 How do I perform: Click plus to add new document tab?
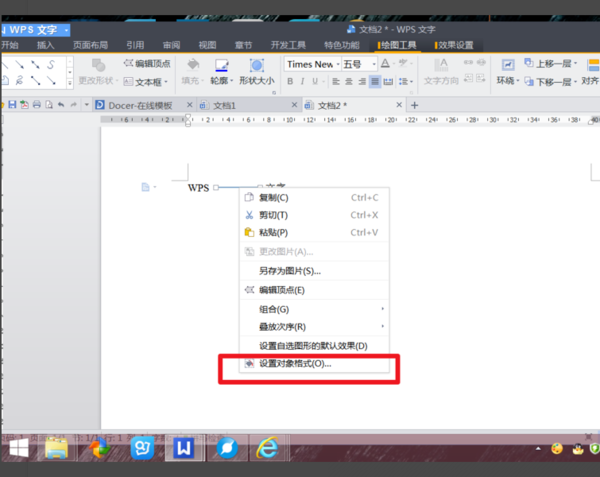pos(414,105)
